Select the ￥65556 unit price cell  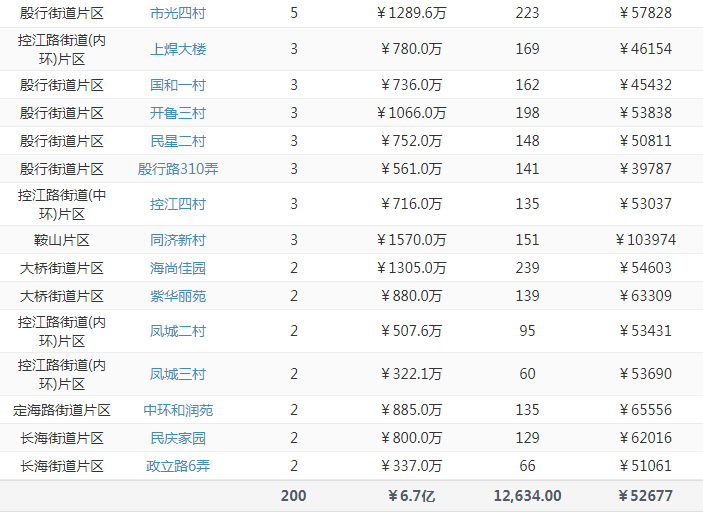(x=646, y=410)
